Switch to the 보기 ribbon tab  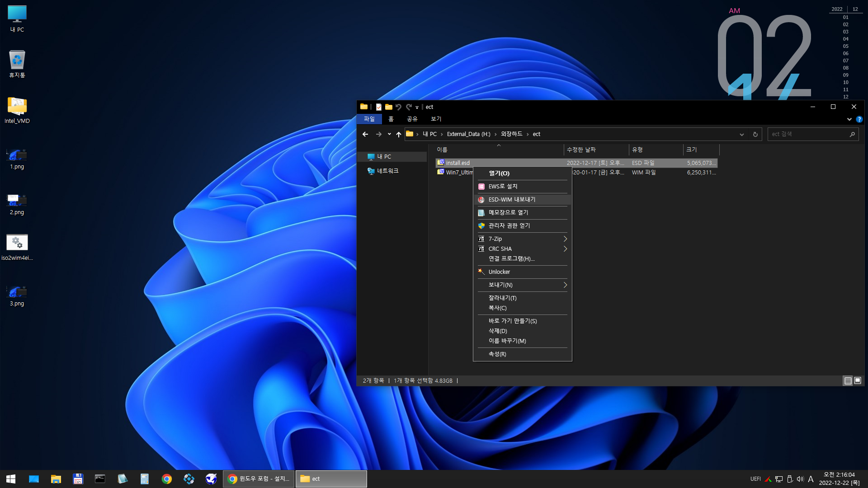[x=436, y=119]
